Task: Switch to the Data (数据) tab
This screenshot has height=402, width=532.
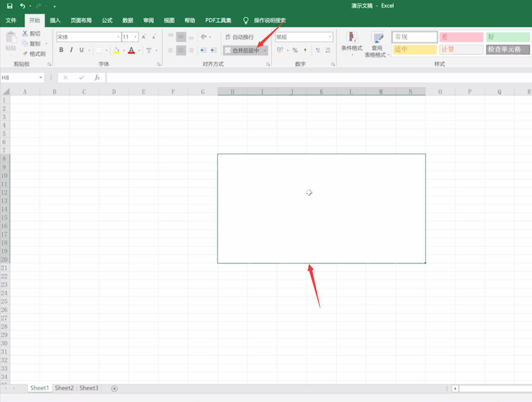Action: pos(128,20)
